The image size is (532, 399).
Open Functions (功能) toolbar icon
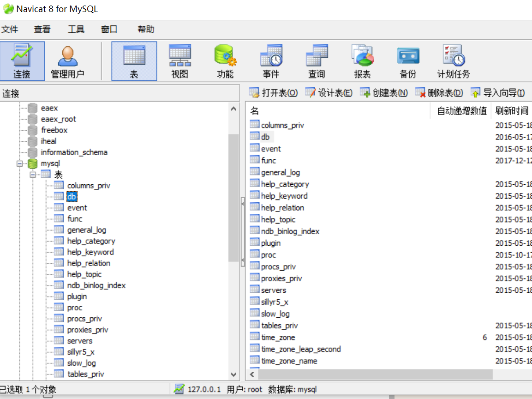point(225,61)
